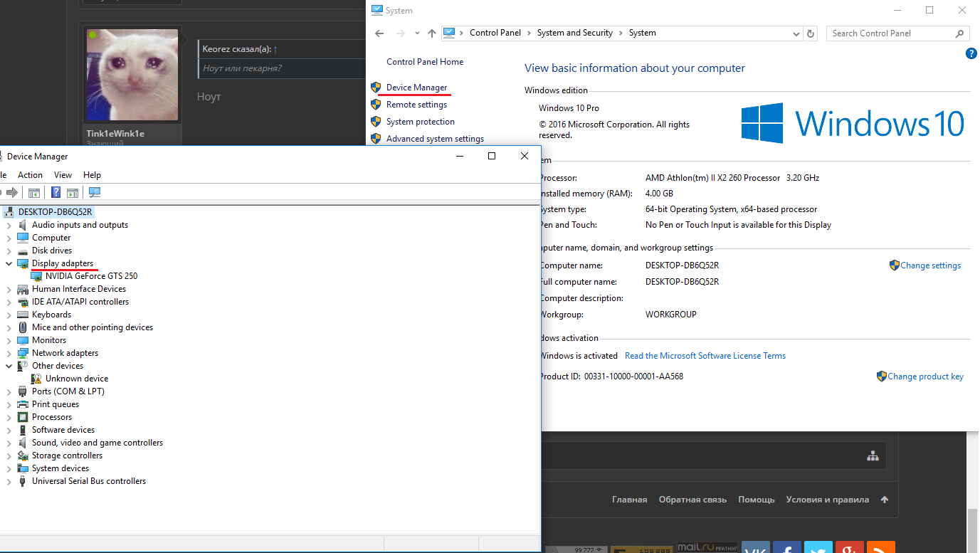Read the Microsoft Software License Terms link
Screen dimensions: 980x553
pos(705,356)
